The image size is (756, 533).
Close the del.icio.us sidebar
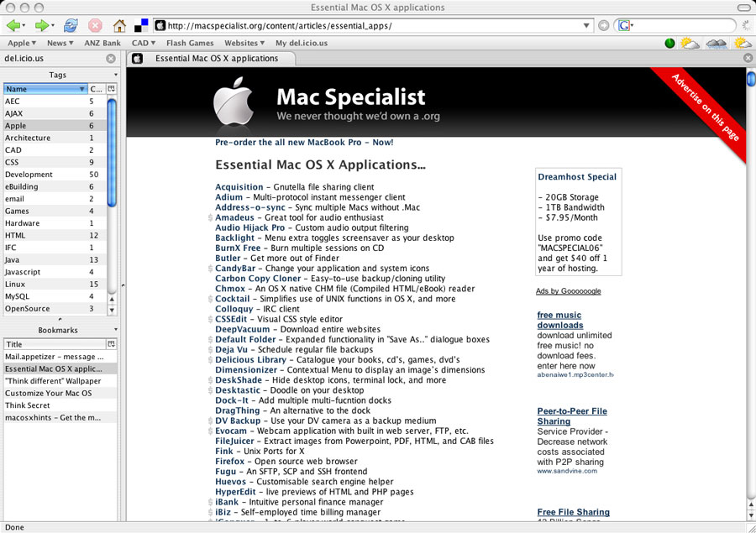click(111, 58)
